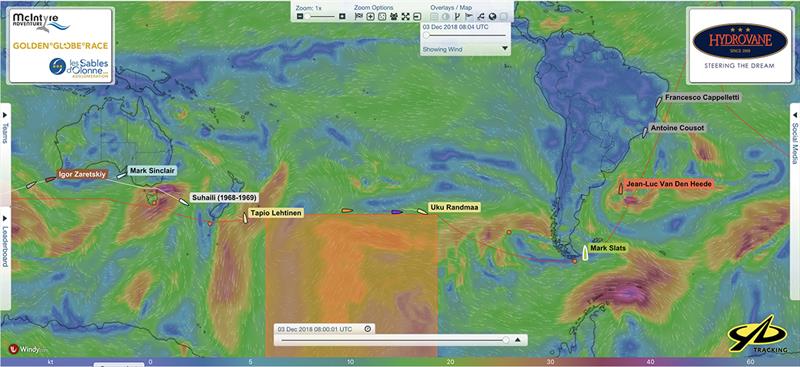Click the wind forecast time slider
The width and height of the screenshot is (800, 367).
[x=465, y=35]
